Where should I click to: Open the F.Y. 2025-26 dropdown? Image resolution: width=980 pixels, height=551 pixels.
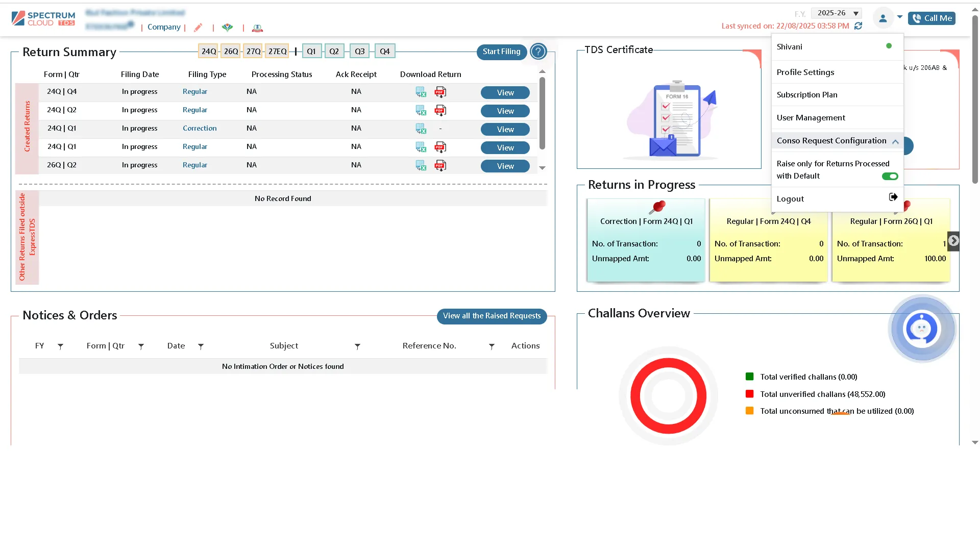tap(836, 13)
